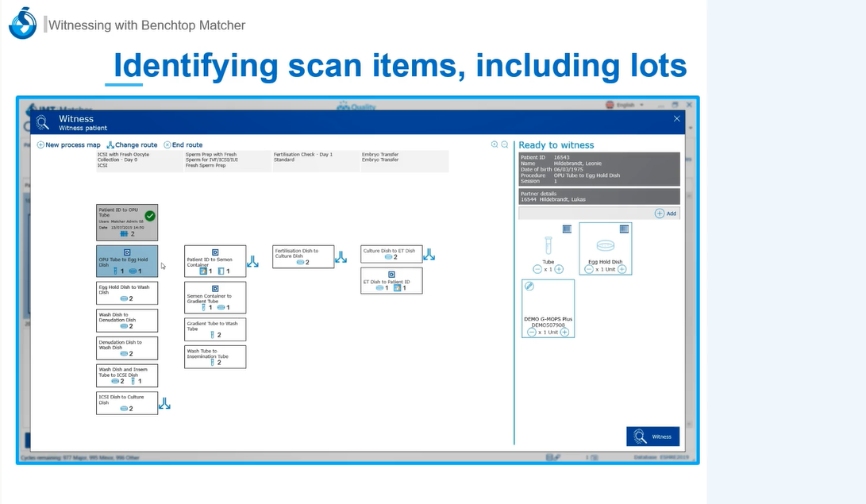Click the New process map icon
Viewport: 866px width, 504px height.
40,145
